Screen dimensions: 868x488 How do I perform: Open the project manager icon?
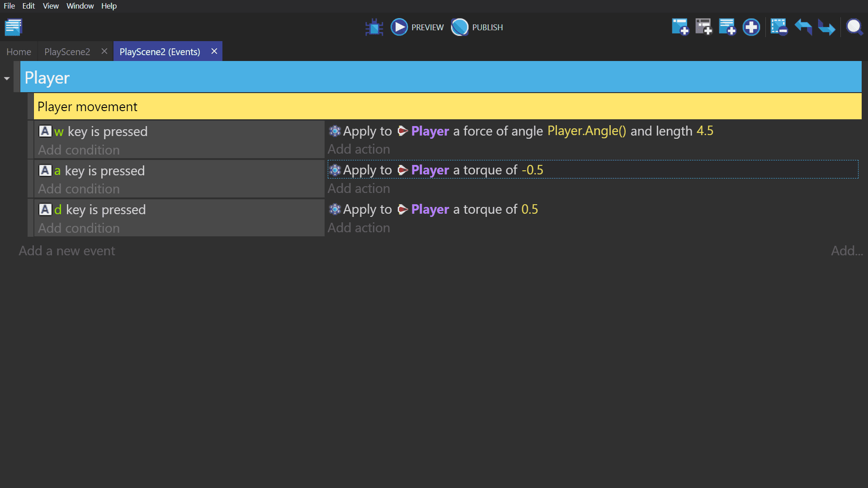(x=14, y=27)
